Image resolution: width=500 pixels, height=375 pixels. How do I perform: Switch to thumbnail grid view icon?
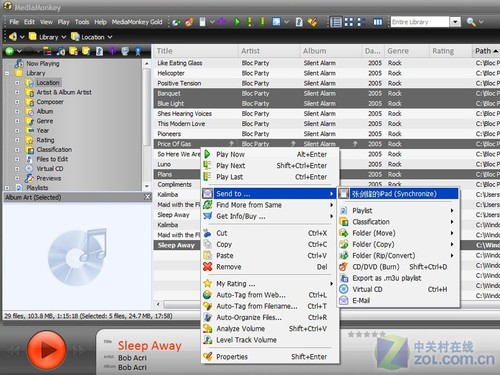[x=349, y=22]
